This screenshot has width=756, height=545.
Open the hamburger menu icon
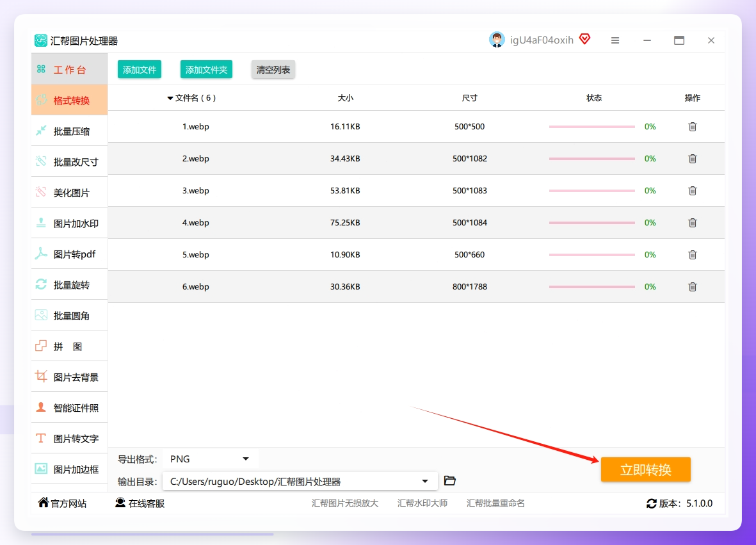point(615,40)
